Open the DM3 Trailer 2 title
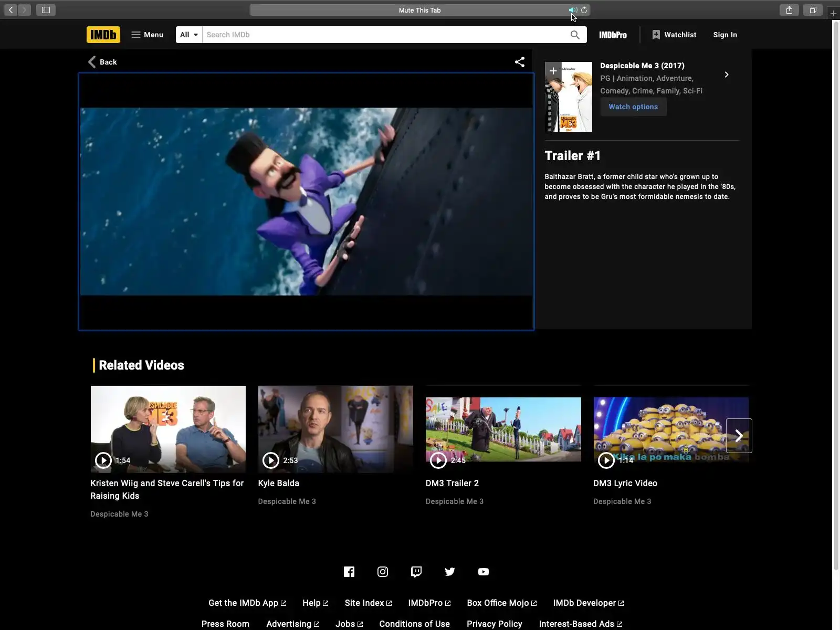840x630 pixels. pos(452,483)
